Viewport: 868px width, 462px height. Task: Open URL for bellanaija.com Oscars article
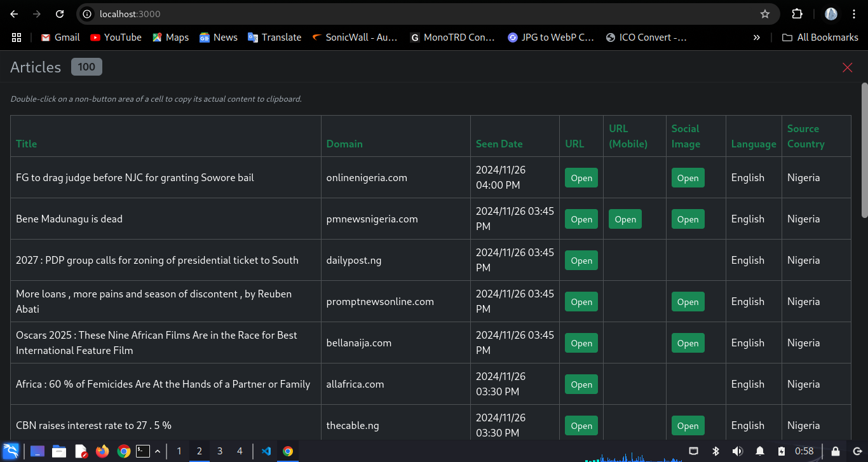pyautogui.click(x=581, y=343)
